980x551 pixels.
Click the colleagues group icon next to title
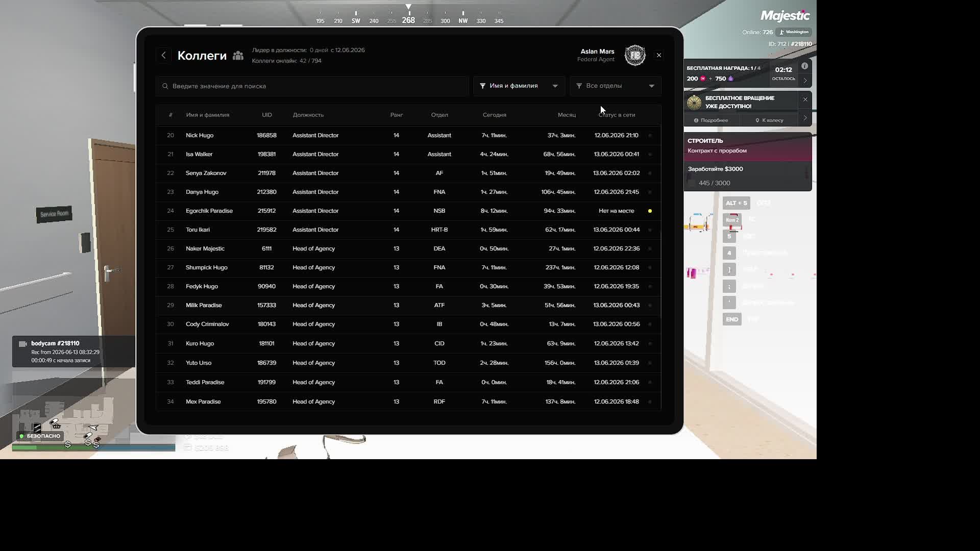click(238, 56)
